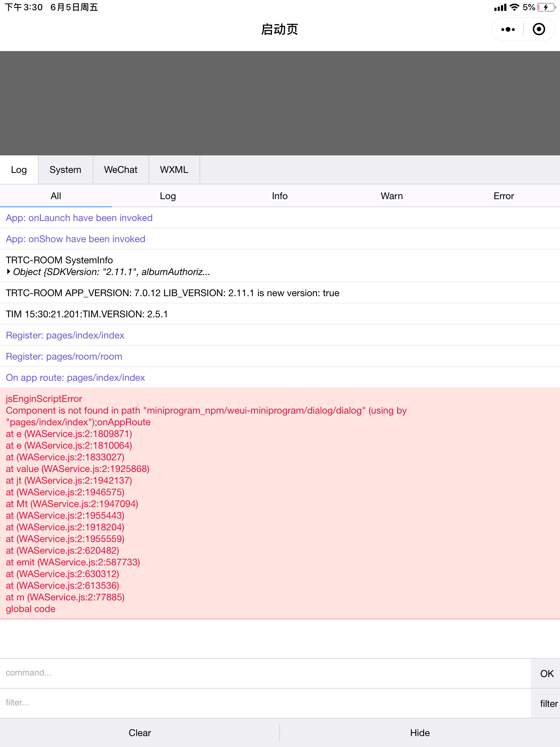Select the Error level filter

point(504,196)
